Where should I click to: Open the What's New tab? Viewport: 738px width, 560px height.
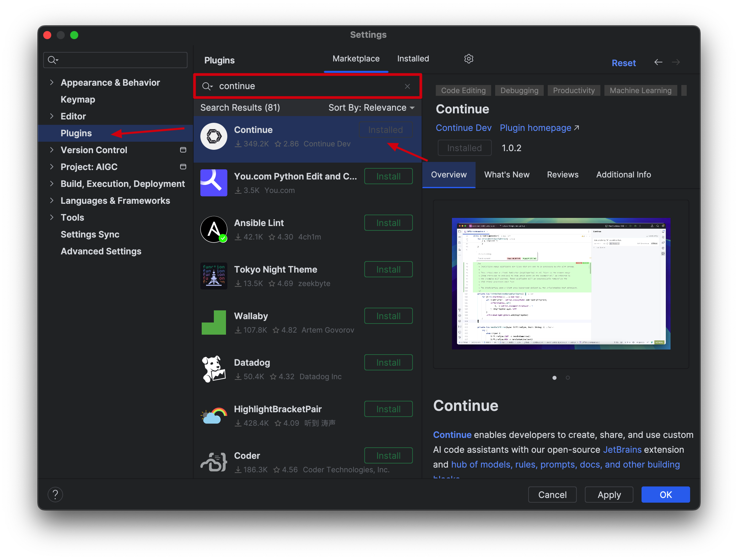click(507, 175)
